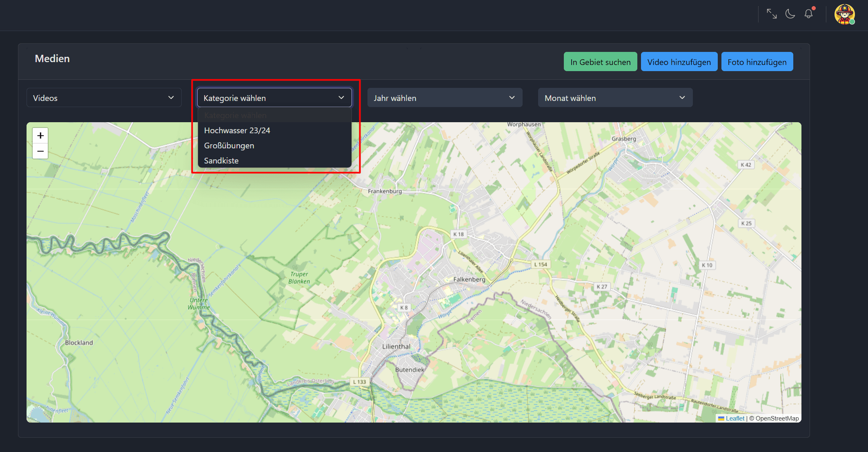Expand the Jahr wählen dropdown

coord(444,98)
